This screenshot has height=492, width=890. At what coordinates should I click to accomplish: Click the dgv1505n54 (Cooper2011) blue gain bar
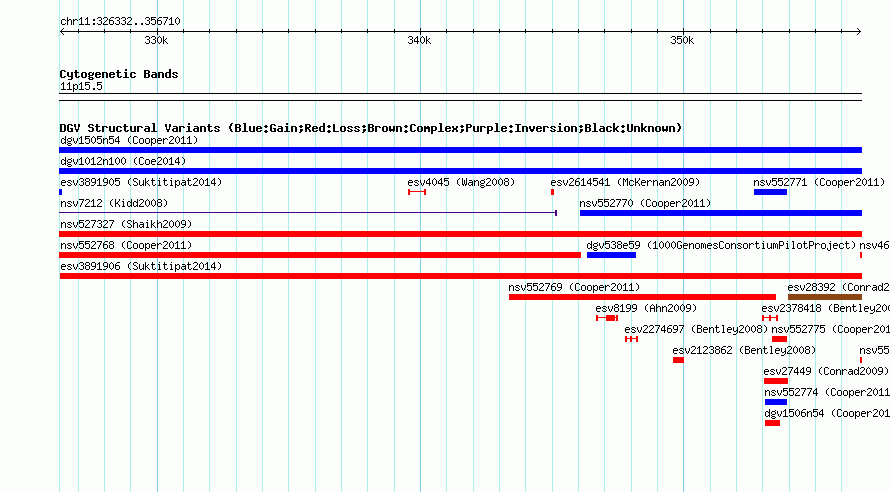(x=460, y=150)
